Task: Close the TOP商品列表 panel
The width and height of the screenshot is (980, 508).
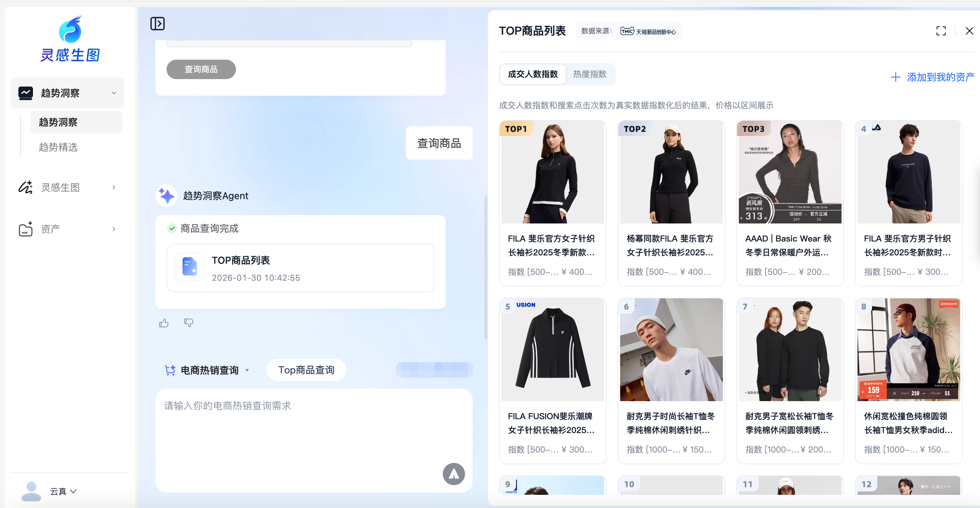Action: (969, 31)
